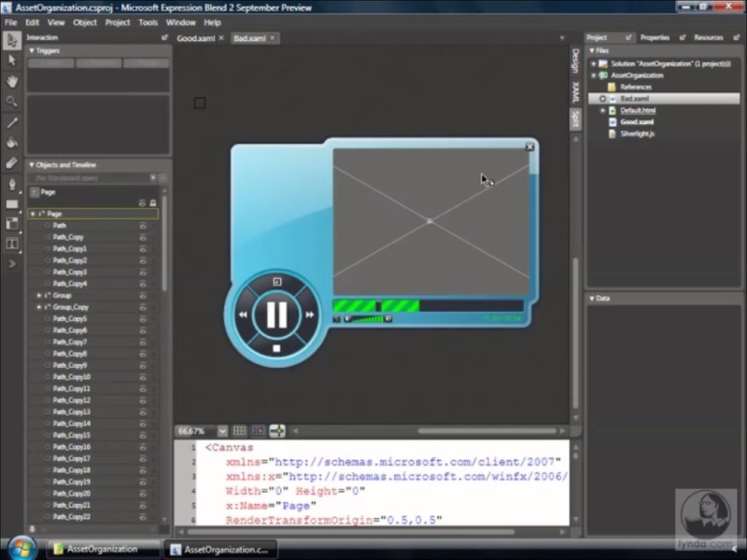Screen dimensions: 747x560
Task: Select the Line tool
Action: (x=12, y=122)
